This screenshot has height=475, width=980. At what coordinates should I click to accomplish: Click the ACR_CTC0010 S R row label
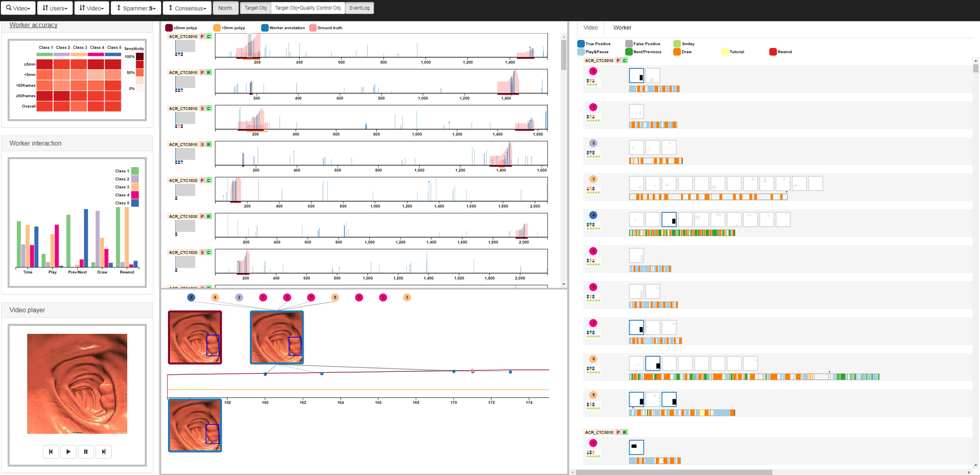[190, 144]
